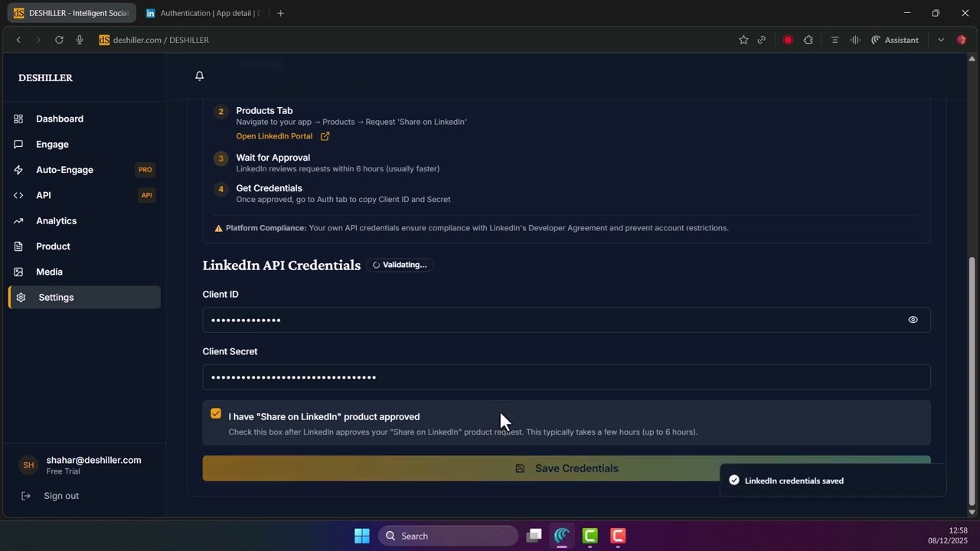The image size is (980, 551).
Task: Click the 'Platform Compliance:' warning text
Action: [x=266, y=228]
